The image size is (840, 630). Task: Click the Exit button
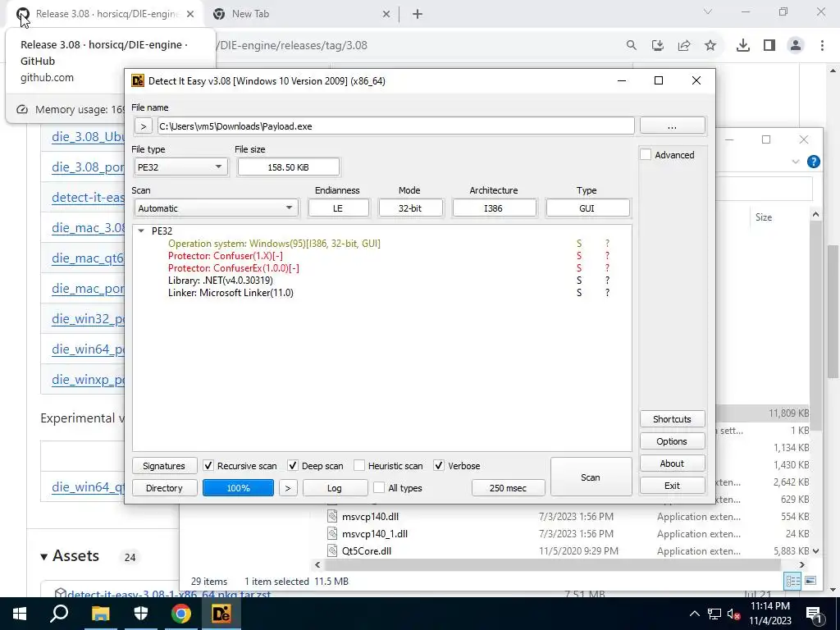click(x=673, y=486)
